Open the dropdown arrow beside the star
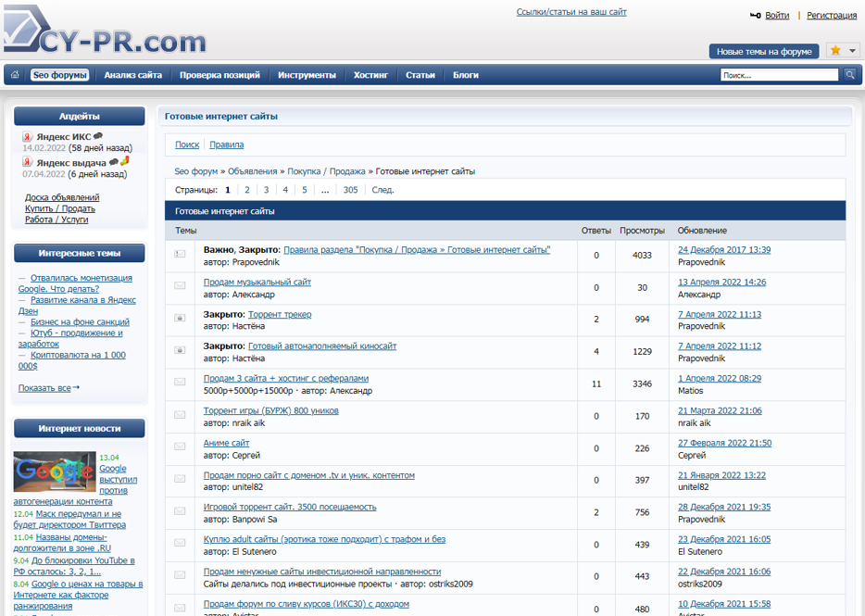Viewport: 865px width, 616px height. click(852, 51)
